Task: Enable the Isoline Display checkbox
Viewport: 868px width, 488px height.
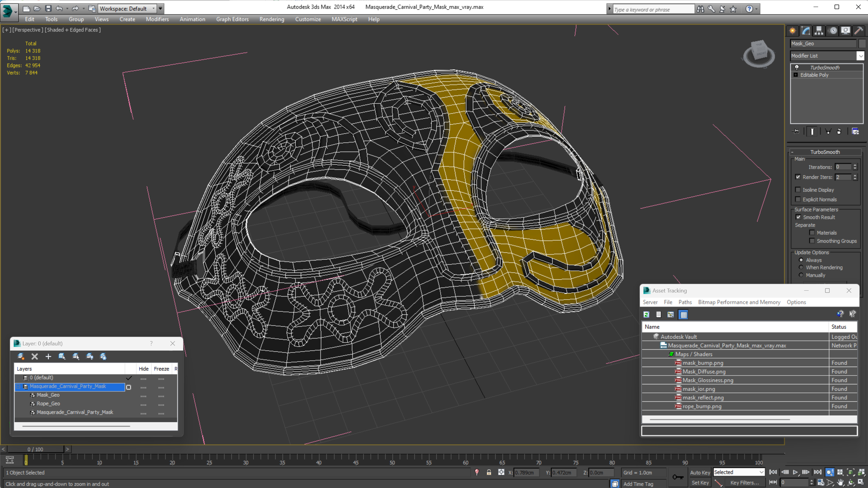Action: tap(798, 190)
